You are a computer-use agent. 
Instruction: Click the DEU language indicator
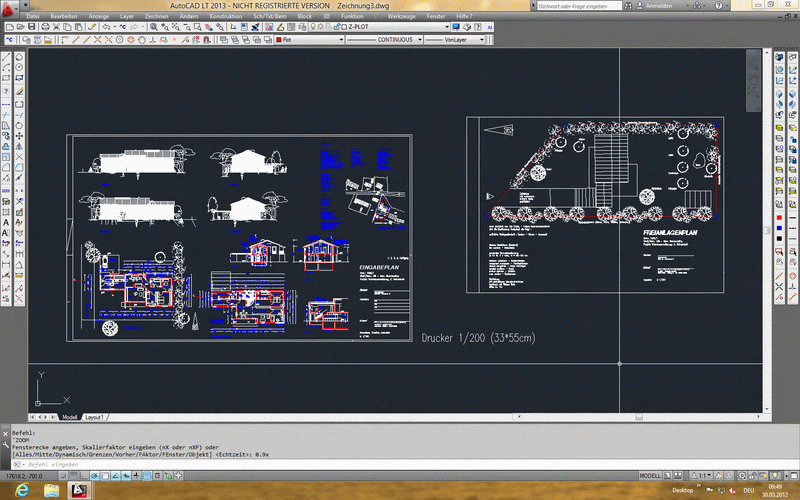coord(748,490)
